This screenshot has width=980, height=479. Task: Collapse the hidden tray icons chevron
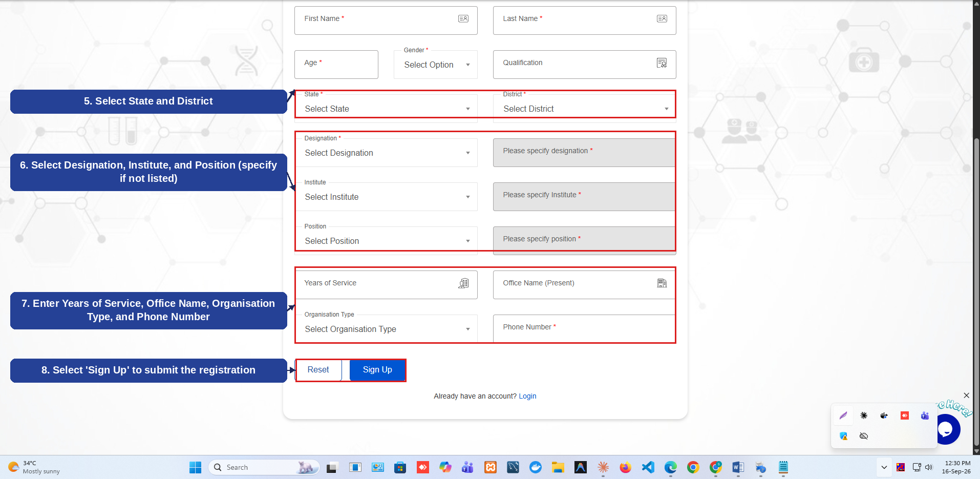point(884,467)
